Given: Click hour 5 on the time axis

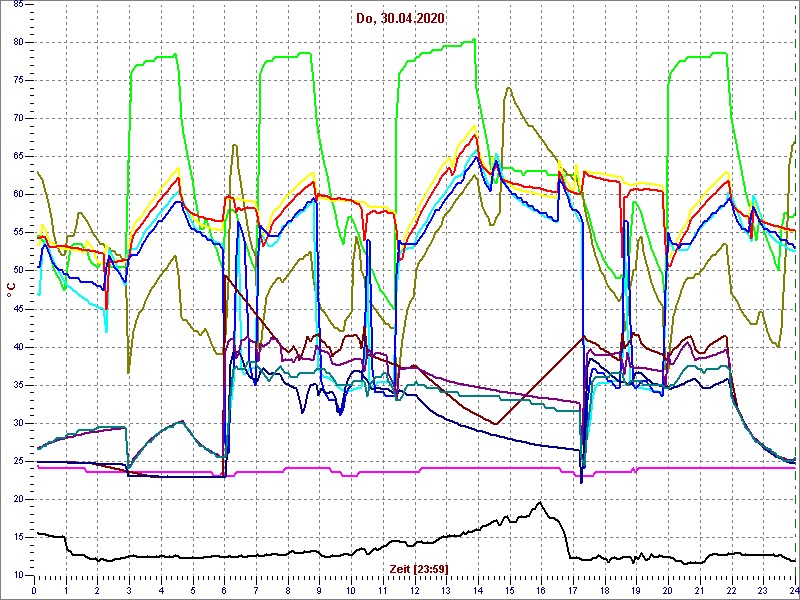Looking at the screenshot, I should pyautogui.click(x=192, y=592).
